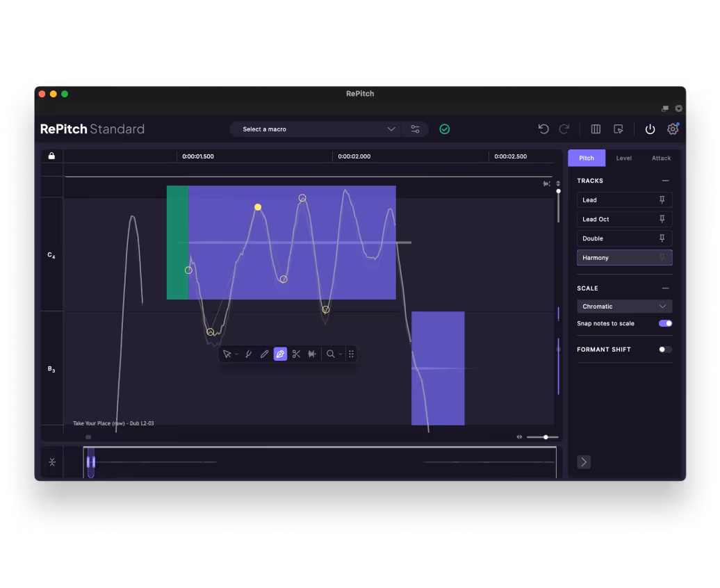This screenshot has width=720, height=588.
Task: Click the 'Take Your Place (raw) - Dub L2-03' label
Action: click(x=113, y=423)
